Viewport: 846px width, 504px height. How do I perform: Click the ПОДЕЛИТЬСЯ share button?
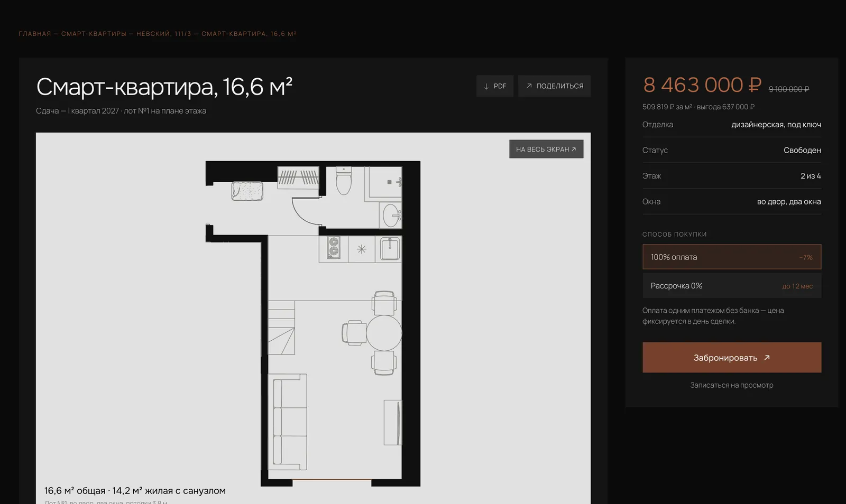pos(554,86)
